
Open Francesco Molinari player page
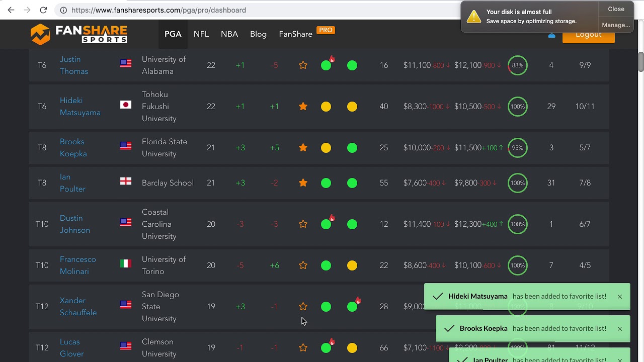pyautogui.click(x=77, y=265)
